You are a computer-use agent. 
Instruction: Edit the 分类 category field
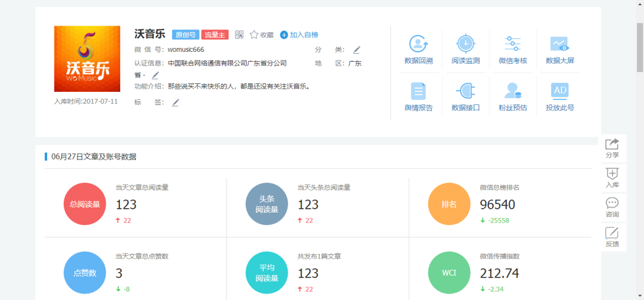click(356, 50)
